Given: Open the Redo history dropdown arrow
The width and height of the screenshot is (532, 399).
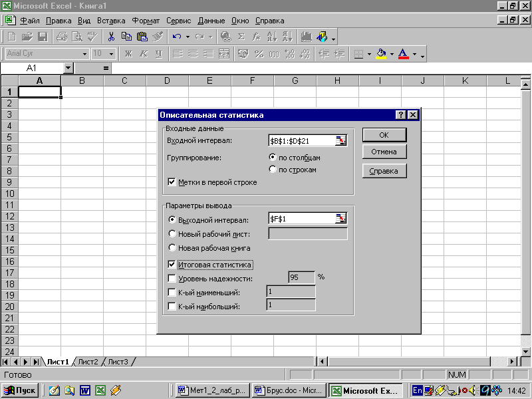Looking at the screenshot, I should [210, 37].
